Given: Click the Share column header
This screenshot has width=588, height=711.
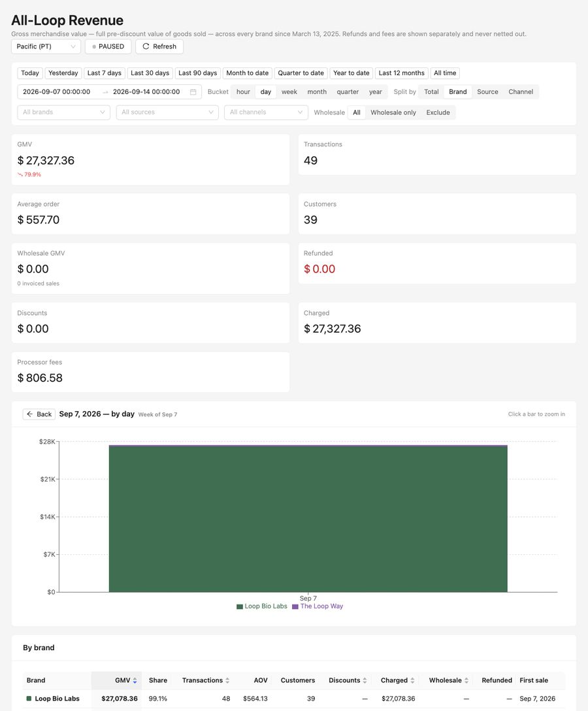Looking at the screenshot, I should click(157, 681).
